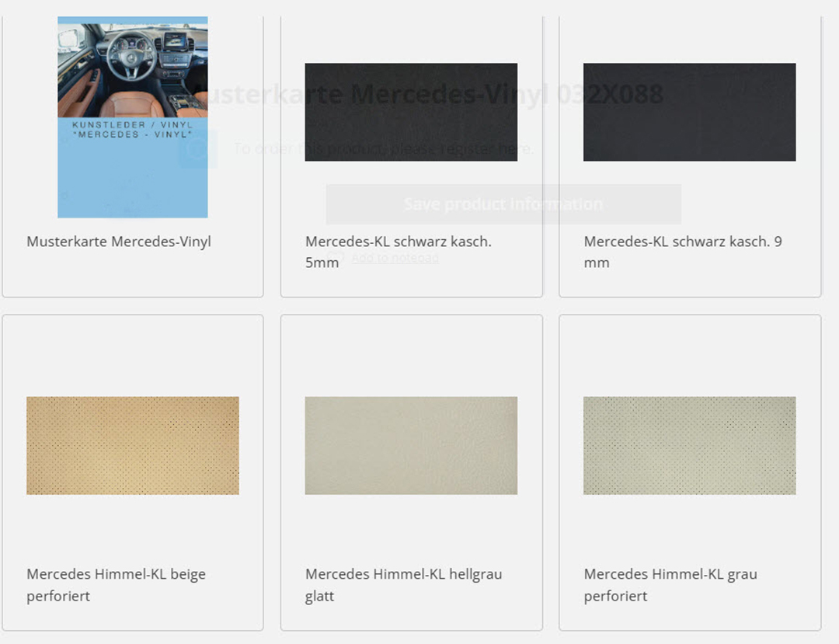Select the Mercedes-KL schwarz kasch. 9 mm swatch
Viewport: 839px width, 644px height.
coord(689,112)
